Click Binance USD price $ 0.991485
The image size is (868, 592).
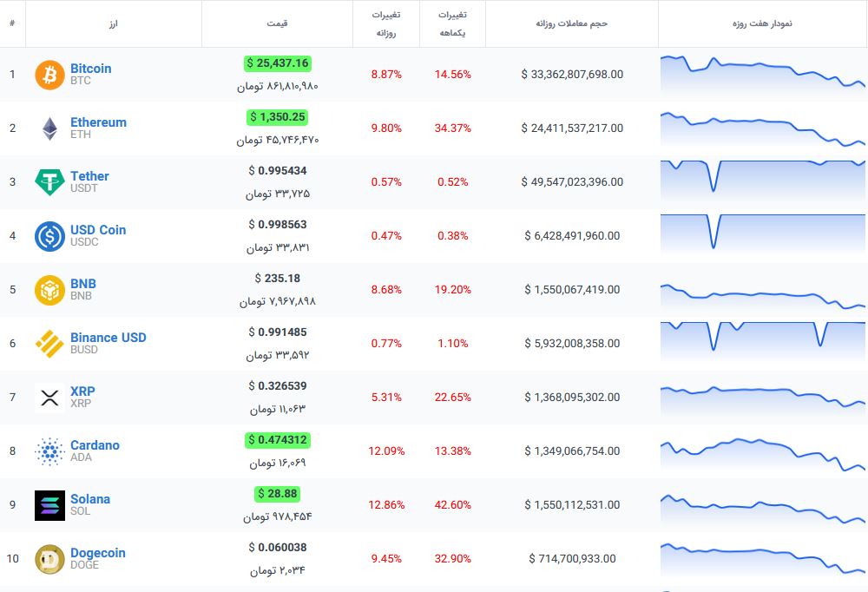coord(278,332)
